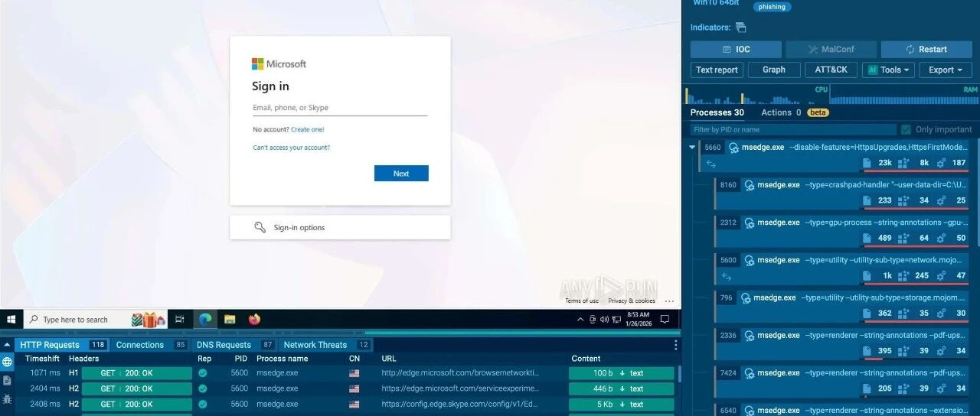Open the Tools dropdown
Viewport: 980px width, 416px height.
pos(889,70)
